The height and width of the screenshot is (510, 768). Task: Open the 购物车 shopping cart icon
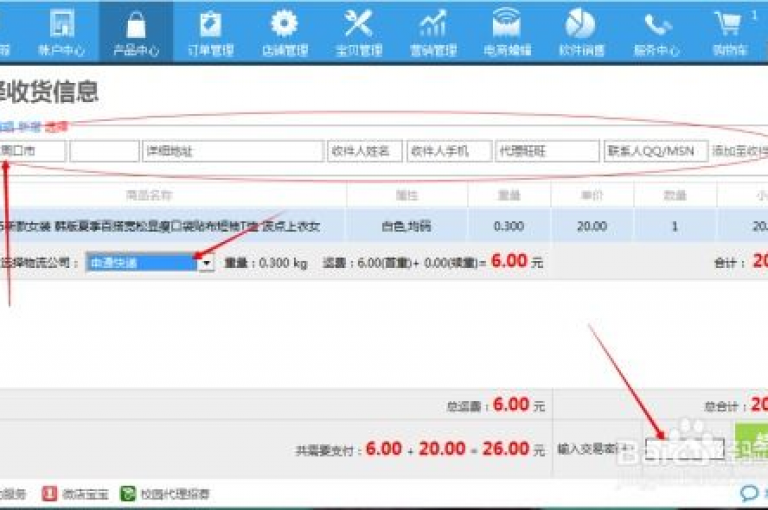[728, 24]
